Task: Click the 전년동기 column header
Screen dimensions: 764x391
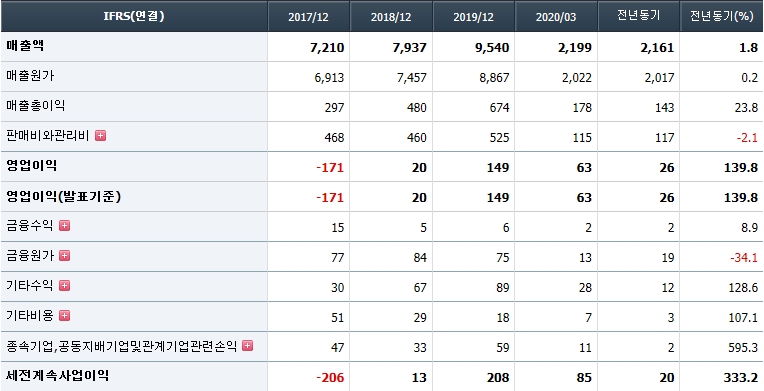Action: [638, 16]
